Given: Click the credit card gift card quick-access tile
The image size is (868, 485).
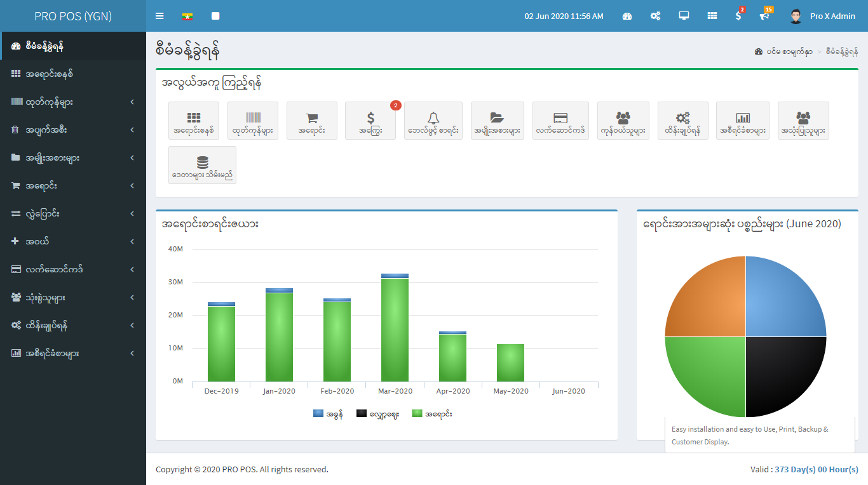Looking at the screenshot, I should [560, 121].
